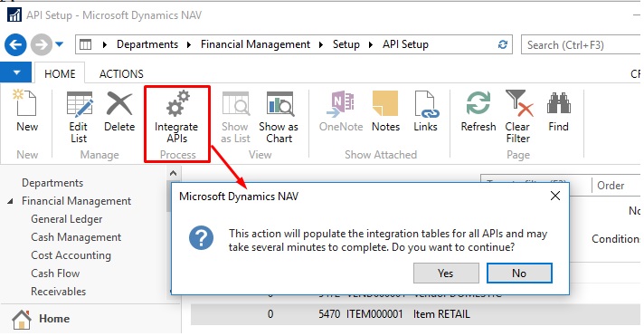Open Notes in ribbon
Screen dimensions: 644x336
(x=385, y=111)
